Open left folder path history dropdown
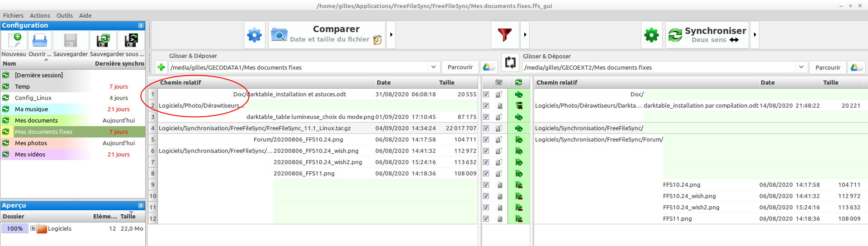The image size is (868, 246). (x=433, y=67)
